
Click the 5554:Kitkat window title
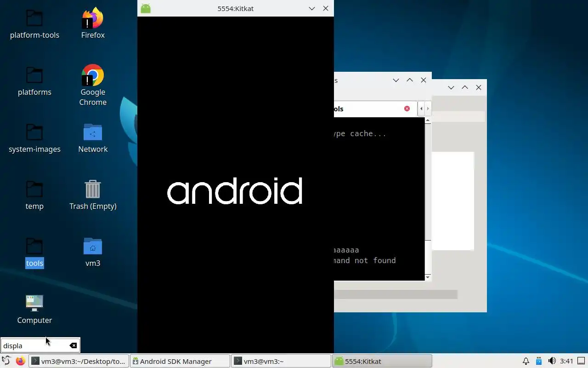pyautogui.click(x=235, y=8)
